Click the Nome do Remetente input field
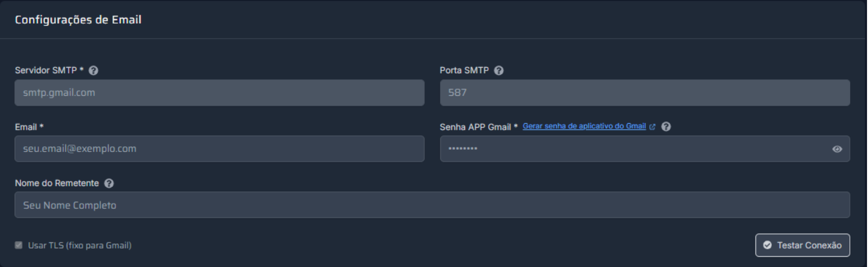 [x=432, y=205]
